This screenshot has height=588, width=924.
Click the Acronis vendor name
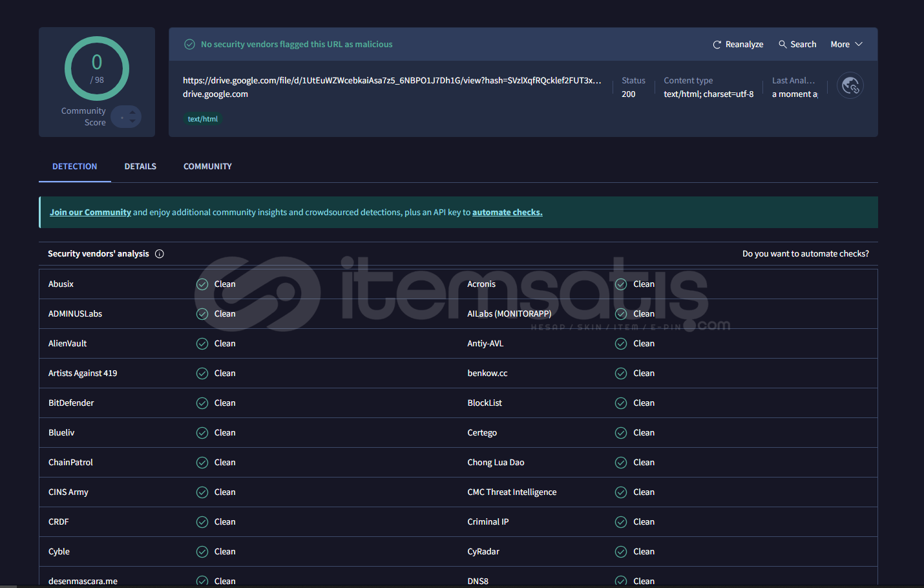tap(481, 284)
